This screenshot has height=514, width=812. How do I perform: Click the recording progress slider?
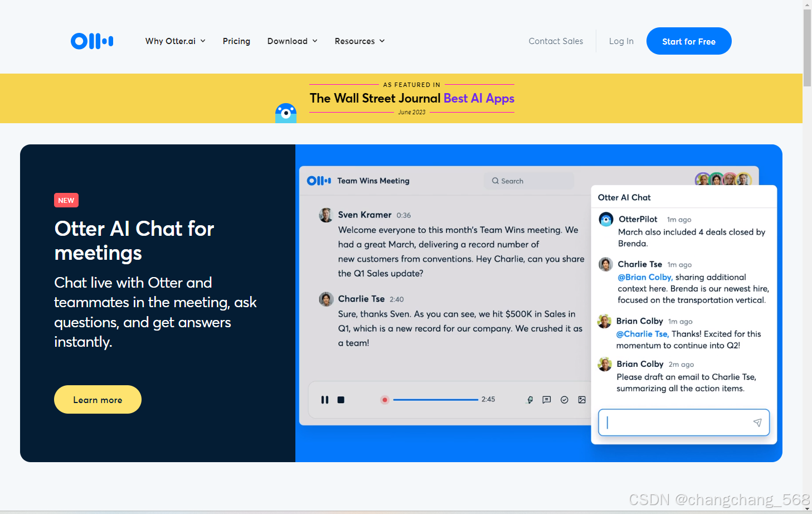point(436,400)
